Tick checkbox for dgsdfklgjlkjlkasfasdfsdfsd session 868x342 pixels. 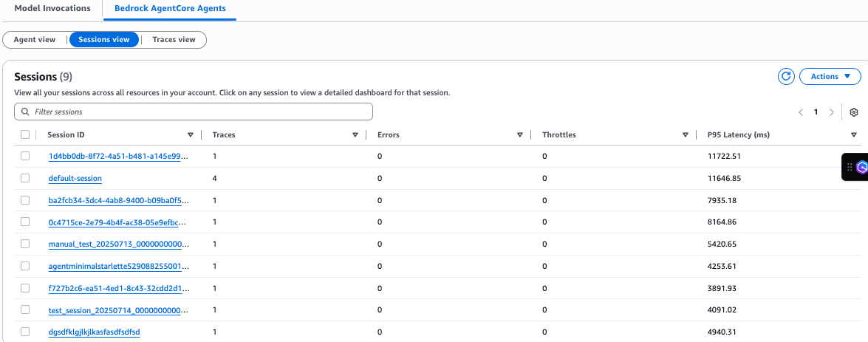tap(25, 332)
